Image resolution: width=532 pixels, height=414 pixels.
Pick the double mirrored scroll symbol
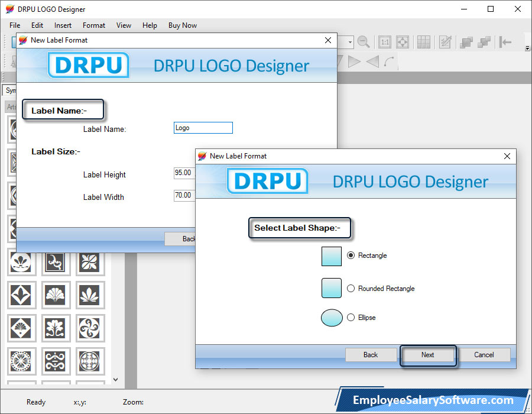tap(56, 361)
